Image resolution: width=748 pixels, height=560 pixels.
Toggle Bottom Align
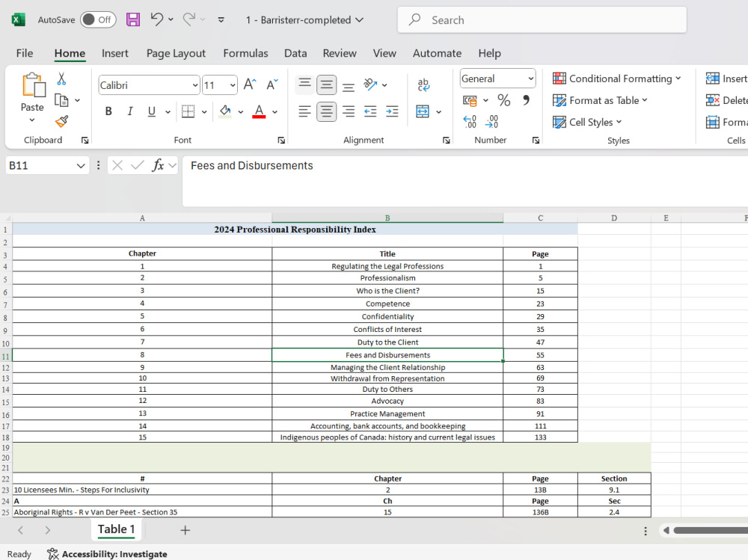tap(349, 84)
